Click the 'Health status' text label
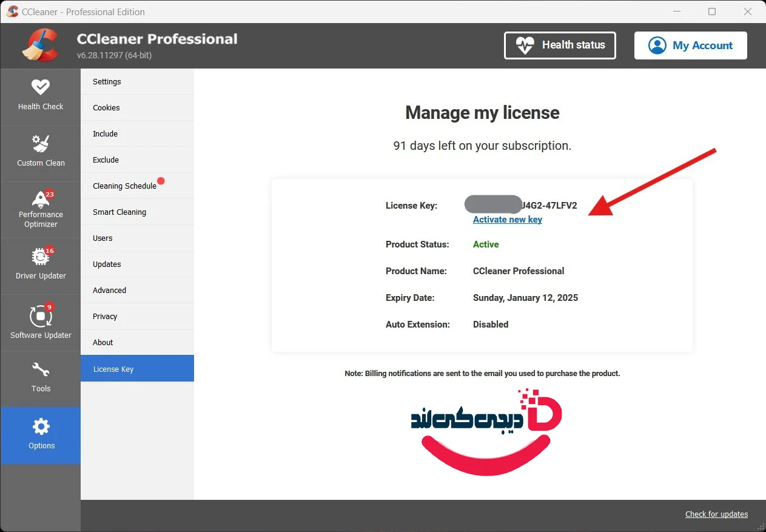 (x=573, y=45)
